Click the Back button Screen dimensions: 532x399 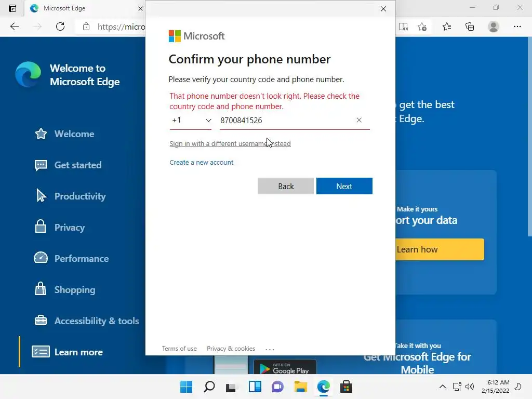click(x=286, y=186)
